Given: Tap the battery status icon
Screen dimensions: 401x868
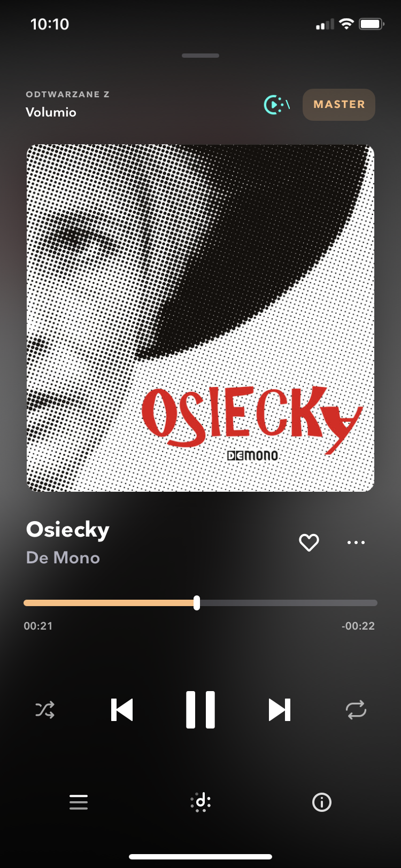Looking at the screenshot, I should point(372,24).
